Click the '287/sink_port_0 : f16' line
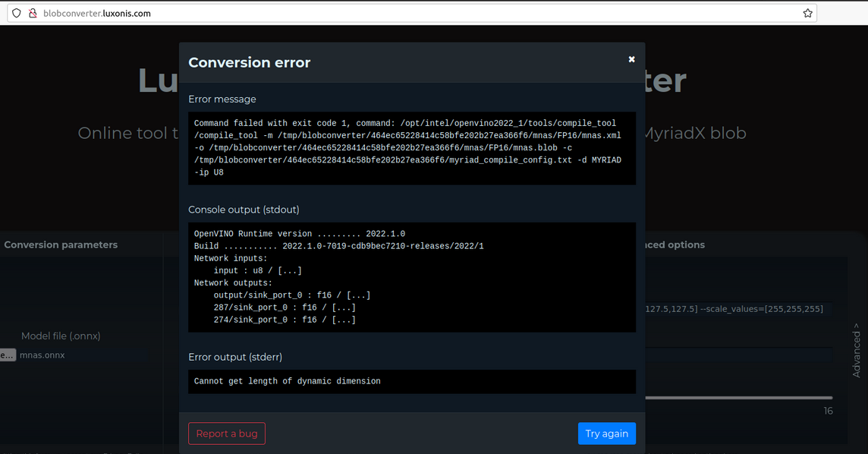Viewport: 868px width, 454px height. (x=285, y=307)
